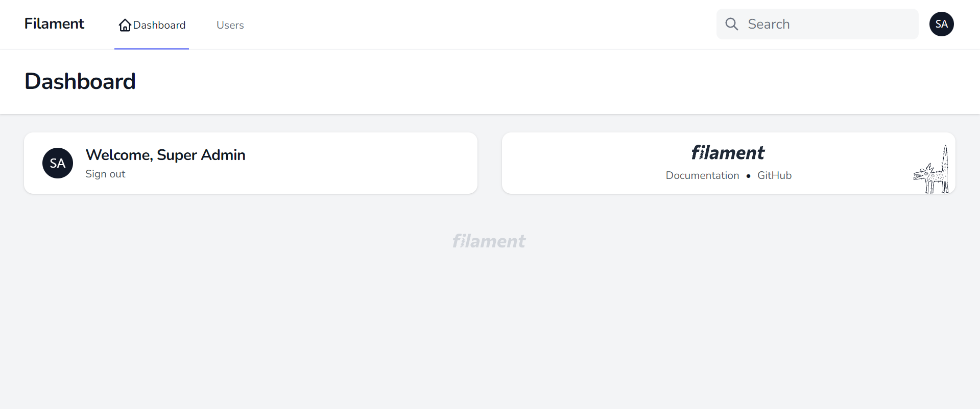Click the Dashboard page heading
Screen dimensions: 980x409
click(80, 81)
